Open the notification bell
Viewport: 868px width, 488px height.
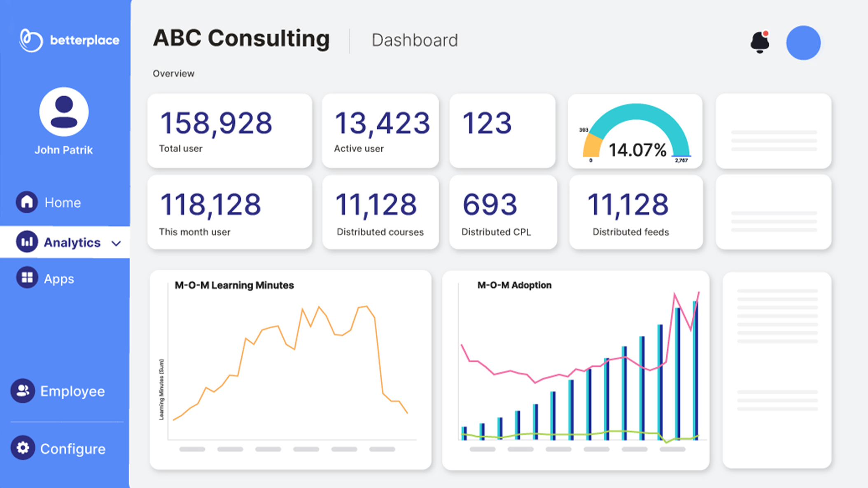click(x=760, y=42)
